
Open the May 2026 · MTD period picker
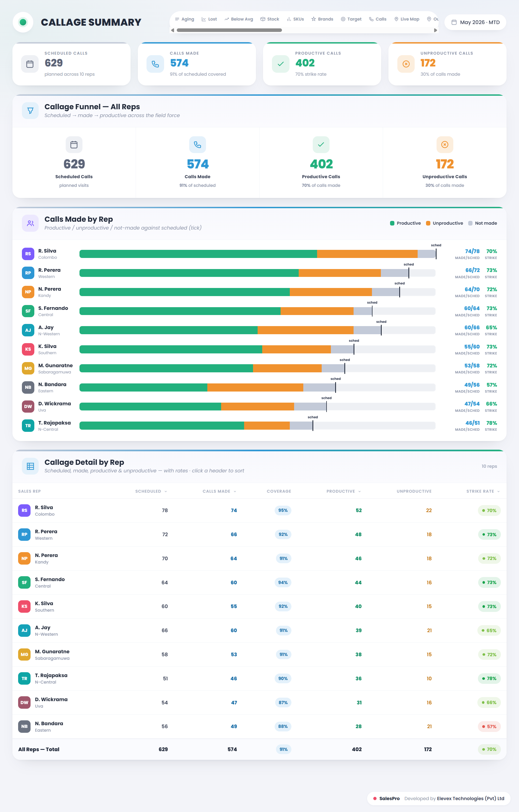475,22
